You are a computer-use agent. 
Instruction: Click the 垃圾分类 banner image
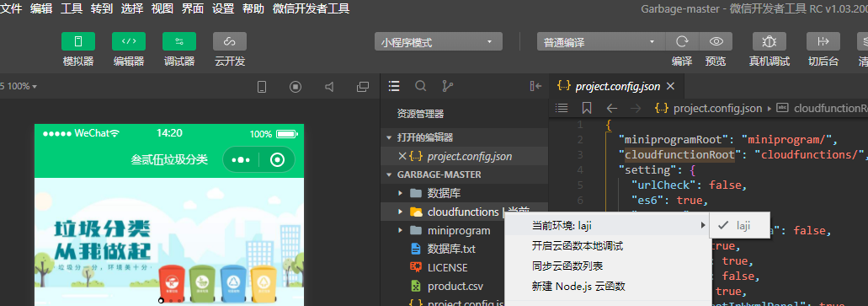coord(169,242)
